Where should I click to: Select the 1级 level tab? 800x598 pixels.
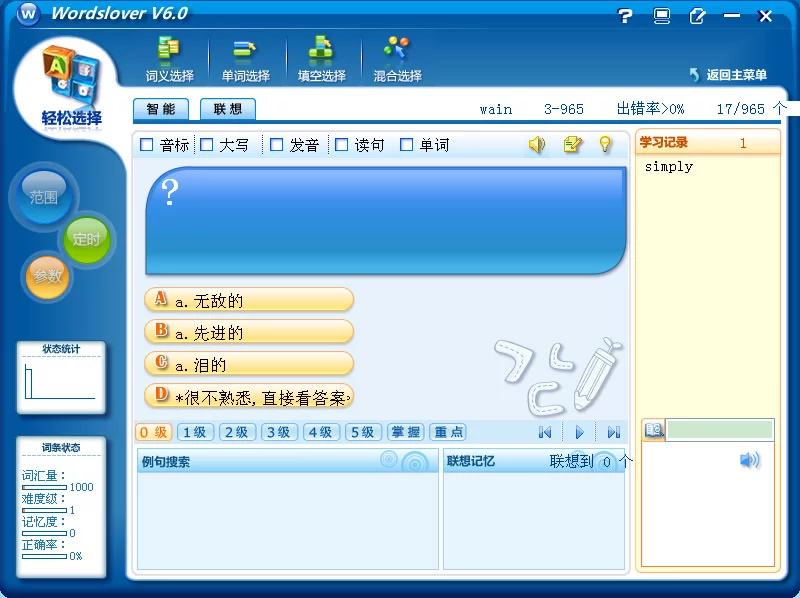pyautogui.click(x=195, y=433)
